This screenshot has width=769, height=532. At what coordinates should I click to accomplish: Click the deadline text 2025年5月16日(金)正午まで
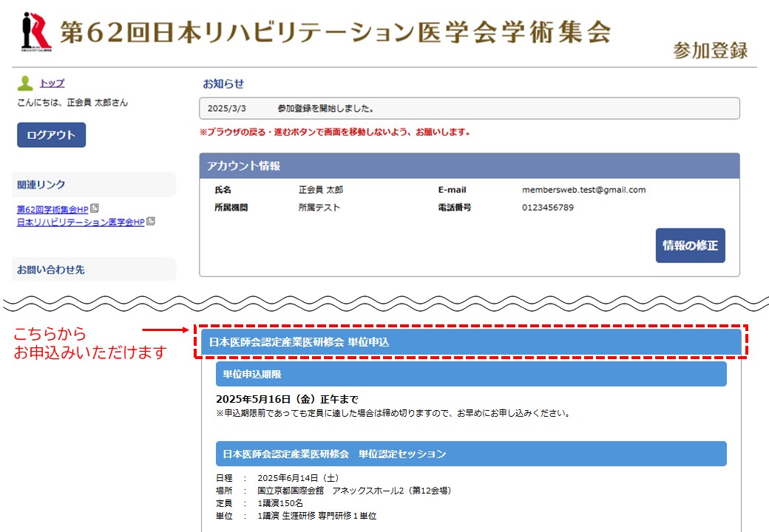click(288, 399)
